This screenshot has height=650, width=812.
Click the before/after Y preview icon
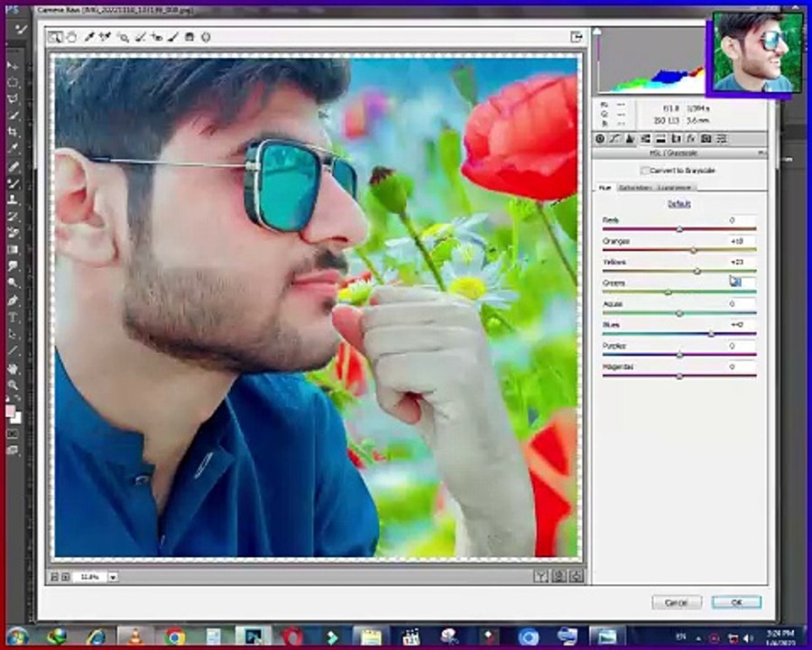click(x=540, y=576)
